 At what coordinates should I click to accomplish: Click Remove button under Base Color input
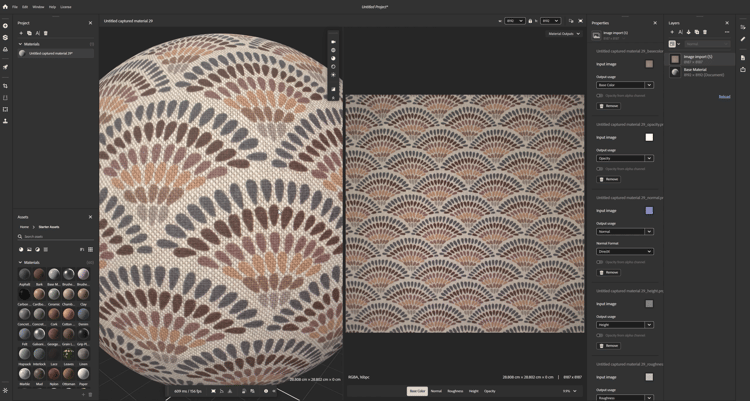[609, 106]
